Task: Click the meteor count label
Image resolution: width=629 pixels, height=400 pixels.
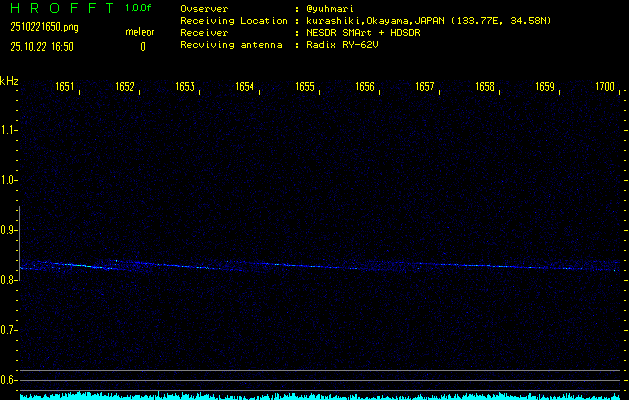Action: tap(140, 32)
